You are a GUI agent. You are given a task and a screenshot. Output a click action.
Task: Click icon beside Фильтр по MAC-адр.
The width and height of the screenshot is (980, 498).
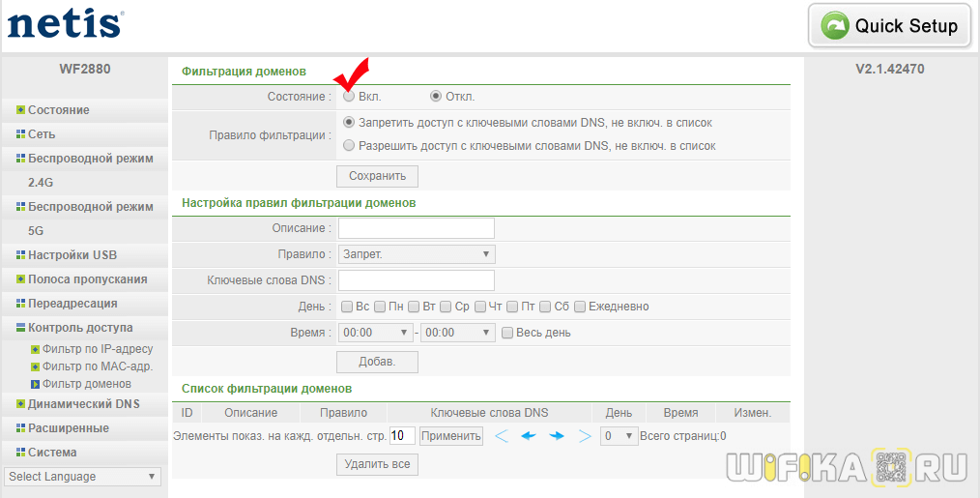pyautogui.click(x=36, y=366)
